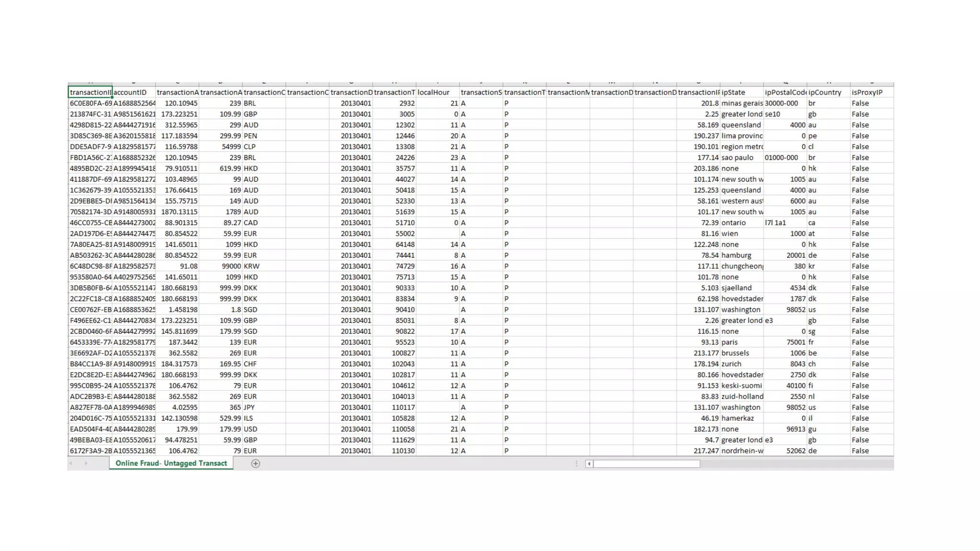
Task: Click the tab bar resize handle dots
Action: (576, 463)
